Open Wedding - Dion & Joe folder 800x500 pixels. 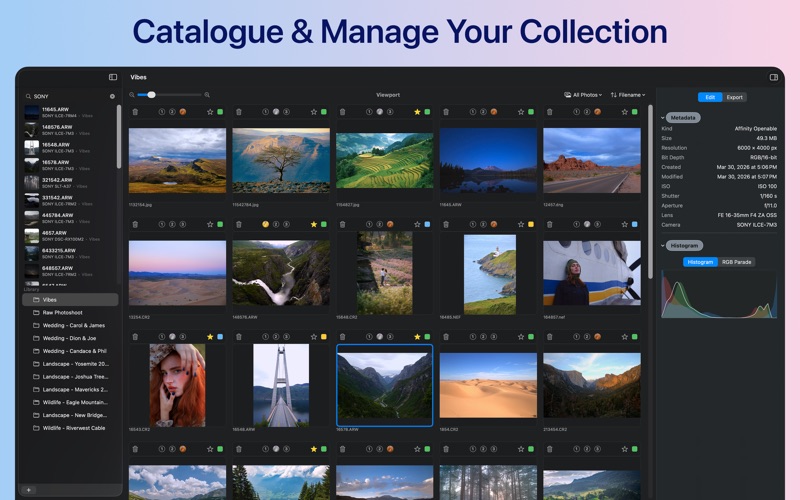[x=70, y=338]
